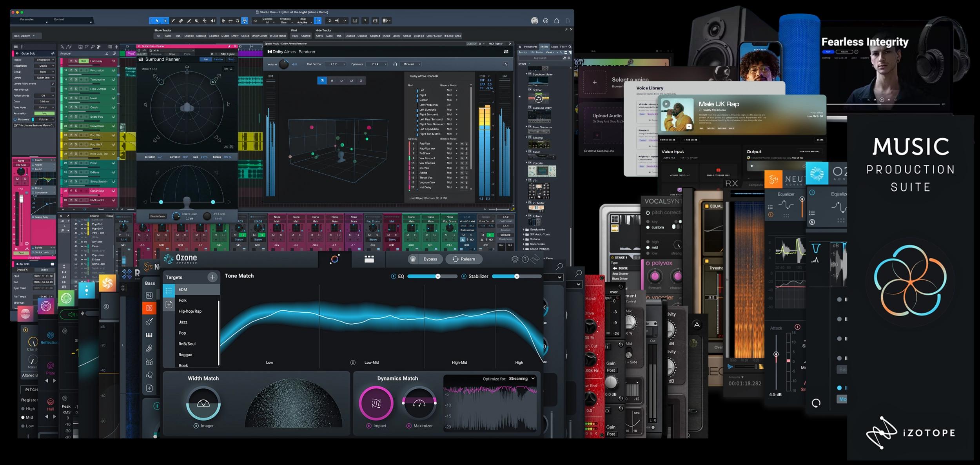
Task: Toggle Layers follow events checkbox
Action: pos(53,84)
